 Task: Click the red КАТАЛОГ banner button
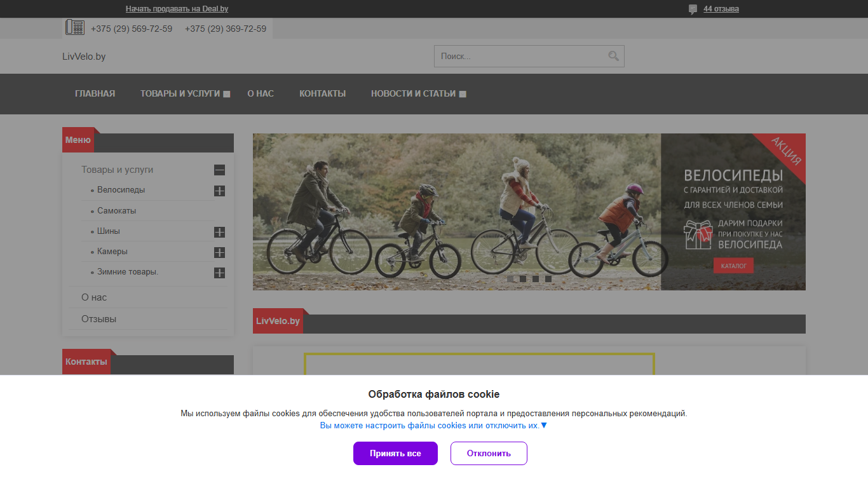(x=733, y=266)
